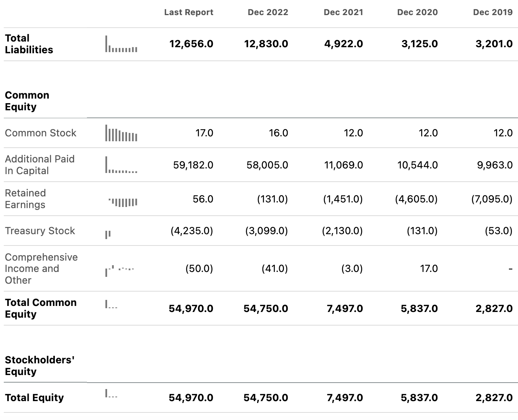The height and width of the screenshot is (420, 518).
Task: Select the Additional Paid In Capital label
Action: 40,165
